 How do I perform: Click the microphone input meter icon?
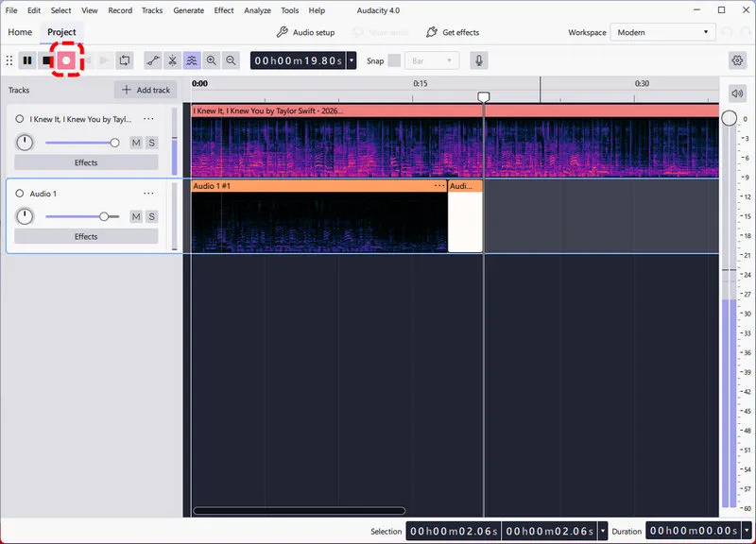click(479, 60)
